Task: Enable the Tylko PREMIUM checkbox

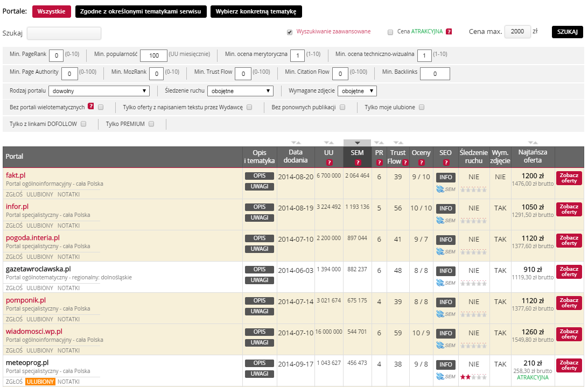Action: pyautogui.click(x=151, y=124)
